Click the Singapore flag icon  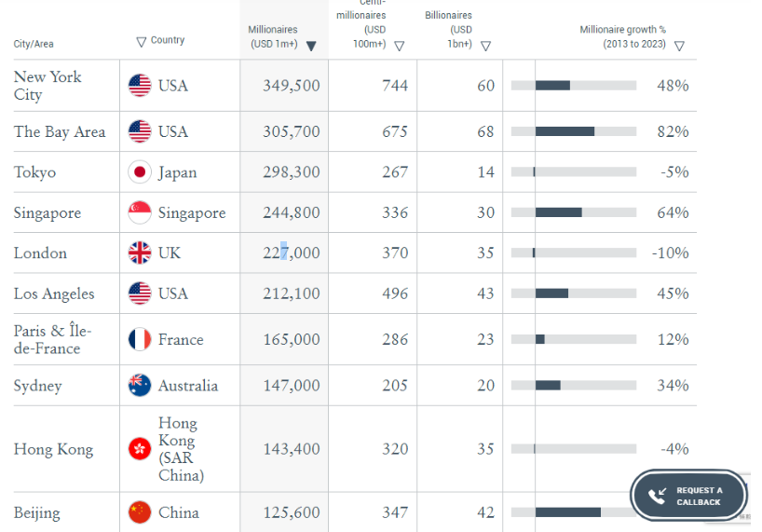point(140,213)
